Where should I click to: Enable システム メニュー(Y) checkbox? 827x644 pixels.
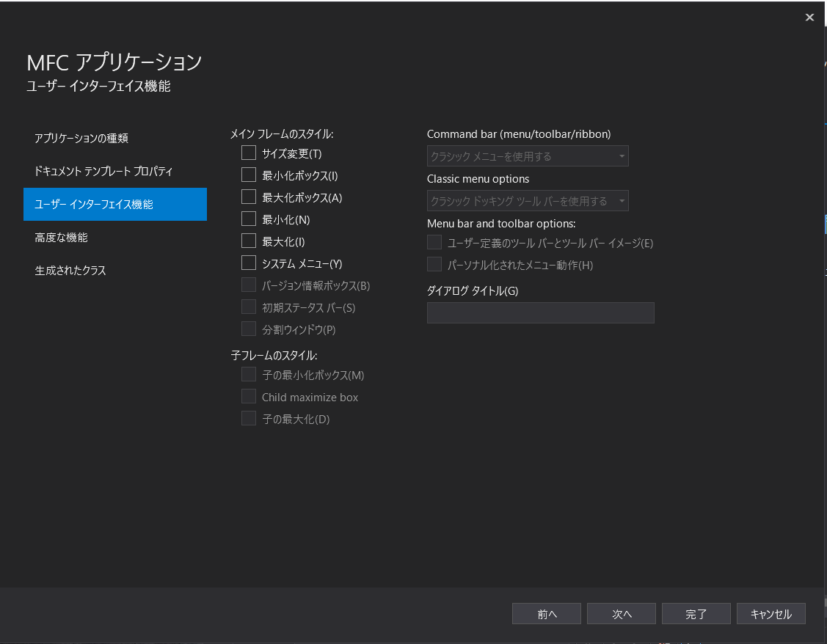249,263
